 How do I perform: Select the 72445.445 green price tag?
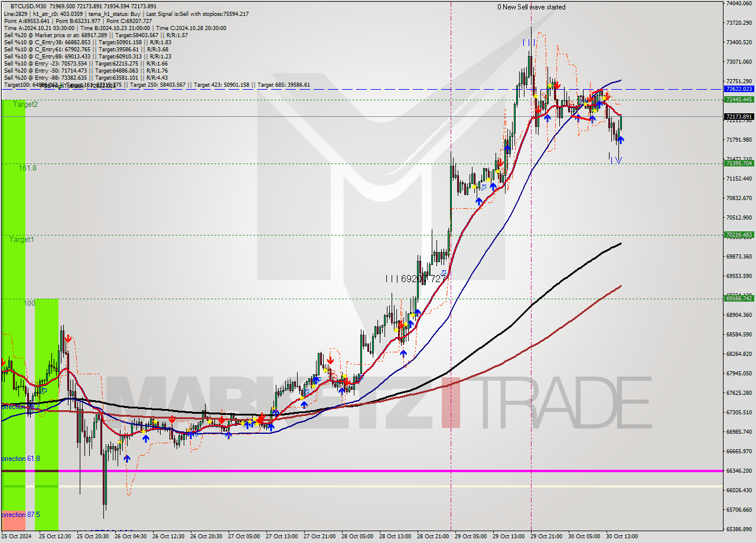pyautogui.click(x=739, y=100)
